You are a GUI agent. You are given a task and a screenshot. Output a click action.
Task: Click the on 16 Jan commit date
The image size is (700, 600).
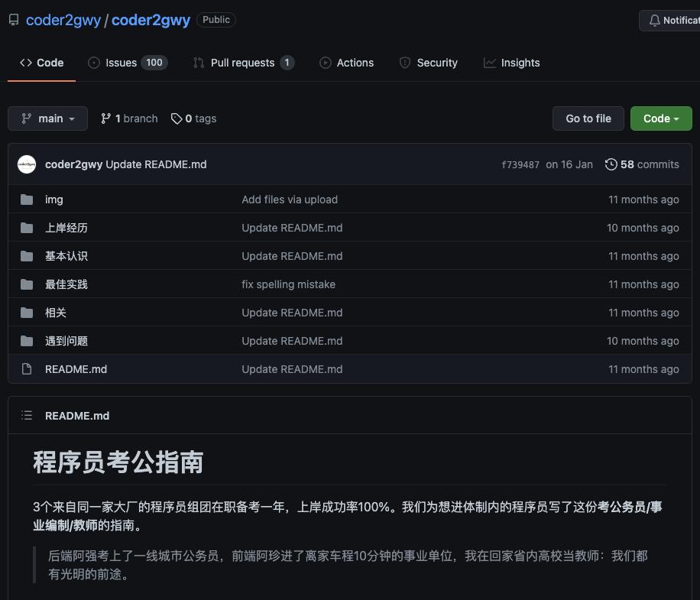569,164
